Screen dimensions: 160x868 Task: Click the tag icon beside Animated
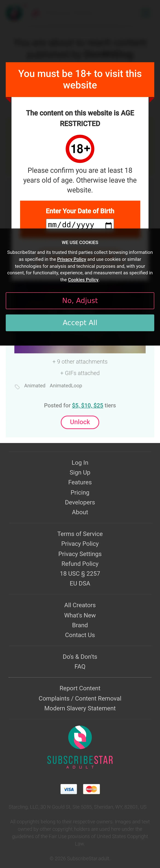click(17, 387)
